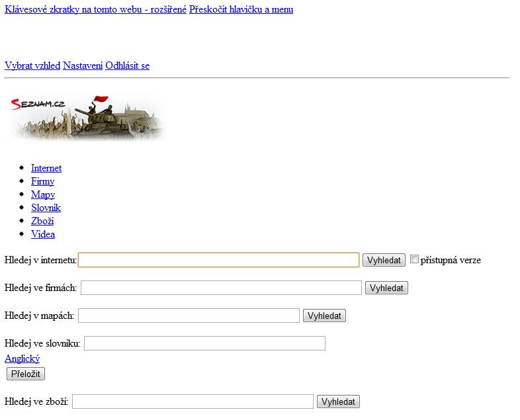The height and width of the screenshot is (420, 520).
Task: Click Vyhledat button for firmy search
Action: click(386, 288)
